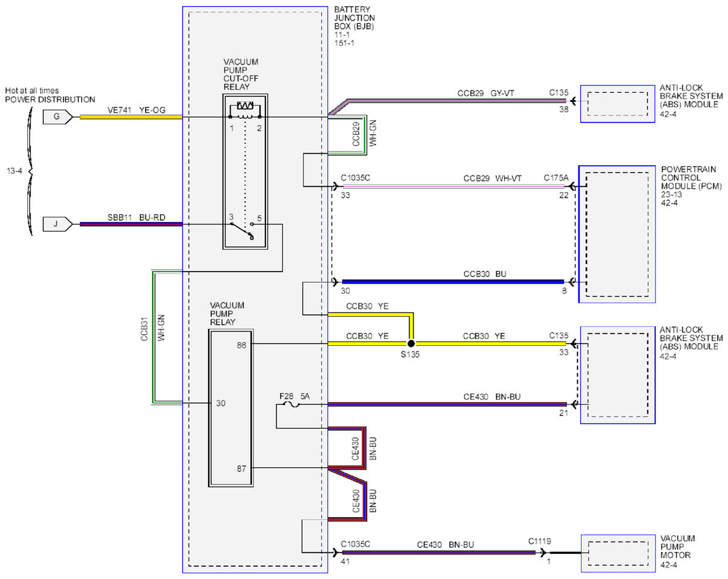Viewport: 728px width, 579px height.
Task: Click the lower ABS module box at pin 33
Action: pyautogui.click(x=618, y=375)
